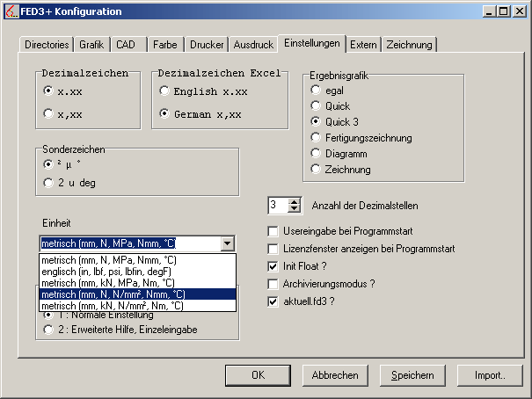532x399 pixels.
Task: Select Fertigungszeichnung as result graphic
Action: [x=316, y=137]
